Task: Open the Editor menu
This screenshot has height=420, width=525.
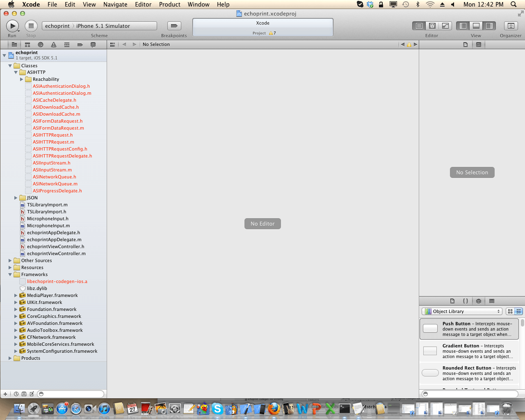Action: point(143,5)
